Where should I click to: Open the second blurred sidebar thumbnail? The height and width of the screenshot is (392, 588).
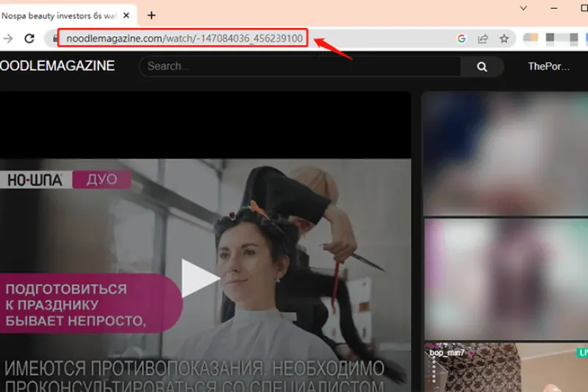pos(506,279)
